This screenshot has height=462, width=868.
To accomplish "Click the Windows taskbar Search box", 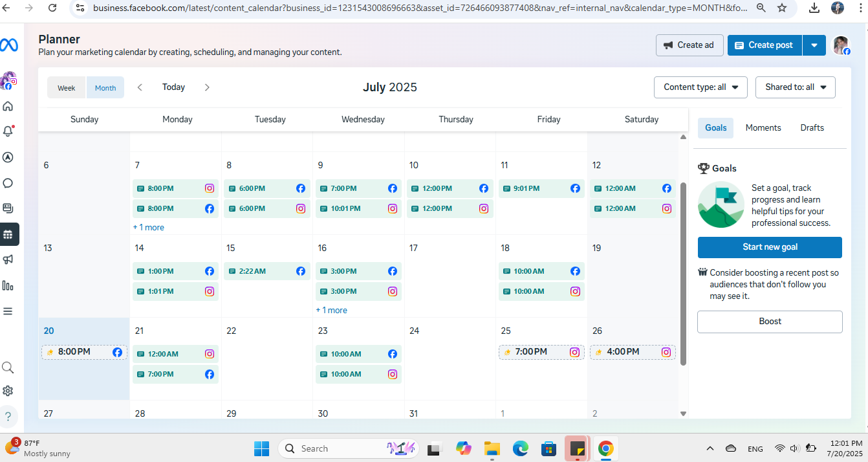I will 349,448.
